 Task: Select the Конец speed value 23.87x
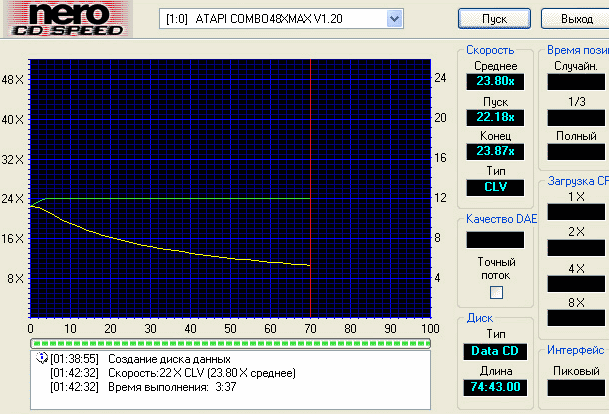496,151
